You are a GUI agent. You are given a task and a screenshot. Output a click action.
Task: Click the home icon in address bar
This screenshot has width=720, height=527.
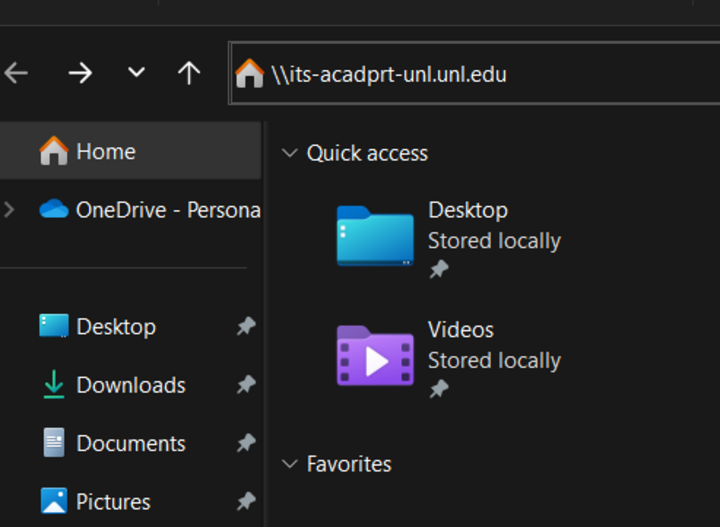tap(249, 74)
